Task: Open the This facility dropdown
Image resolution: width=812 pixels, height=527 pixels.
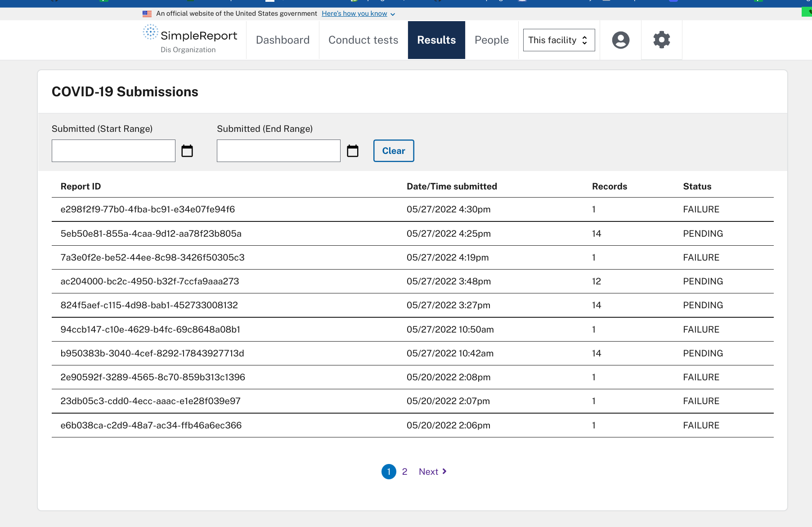Action: tap(559, 40)
